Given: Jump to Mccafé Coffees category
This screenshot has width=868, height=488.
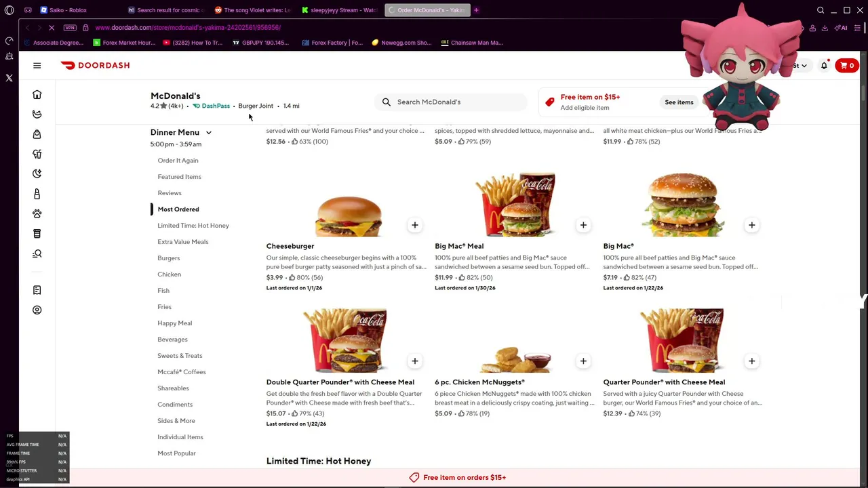Looking at the screenshot, I should 182,372.
